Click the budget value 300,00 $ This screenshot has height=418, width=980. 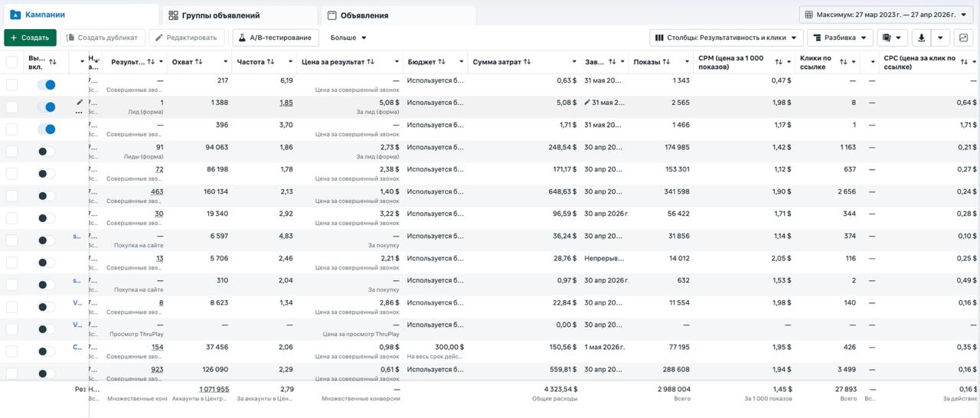tap(449, 347)
